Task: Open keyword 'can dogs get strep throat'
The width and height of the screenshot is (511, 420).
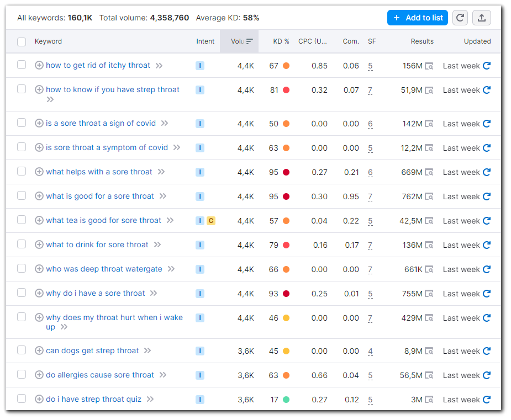Action: [92, 350]
